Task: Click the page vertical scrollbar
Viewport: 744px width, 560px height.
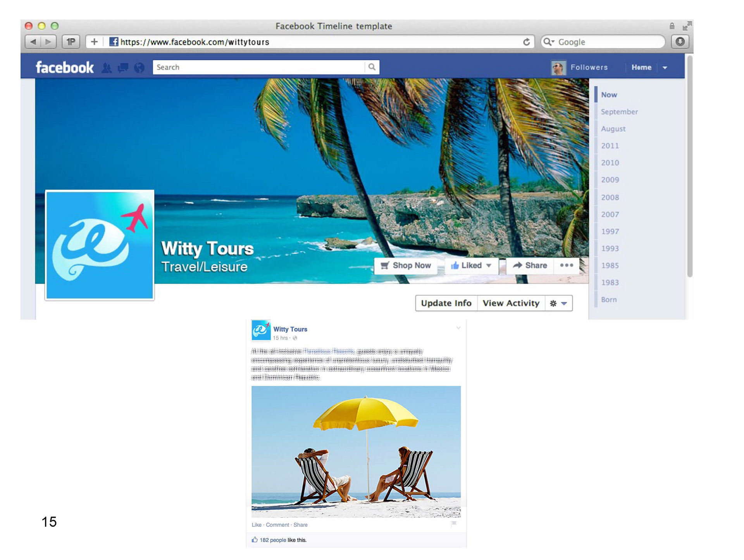Action: [689, 167]
